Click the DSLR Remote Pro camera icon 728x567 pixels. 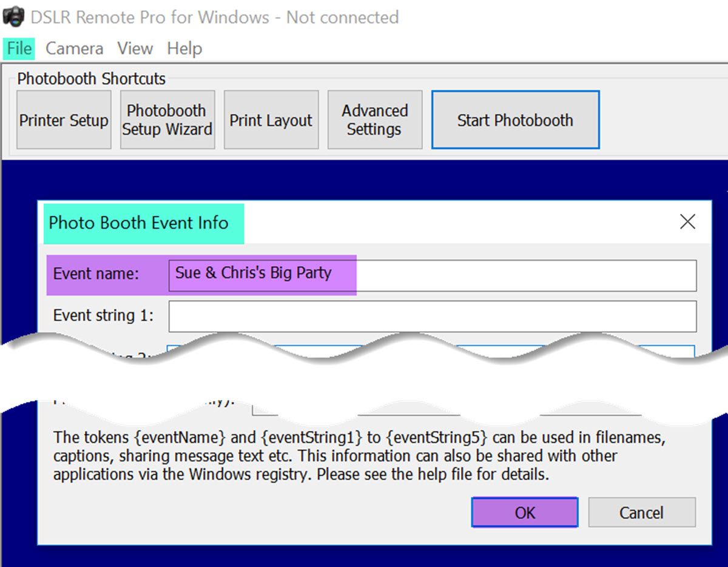13,17
